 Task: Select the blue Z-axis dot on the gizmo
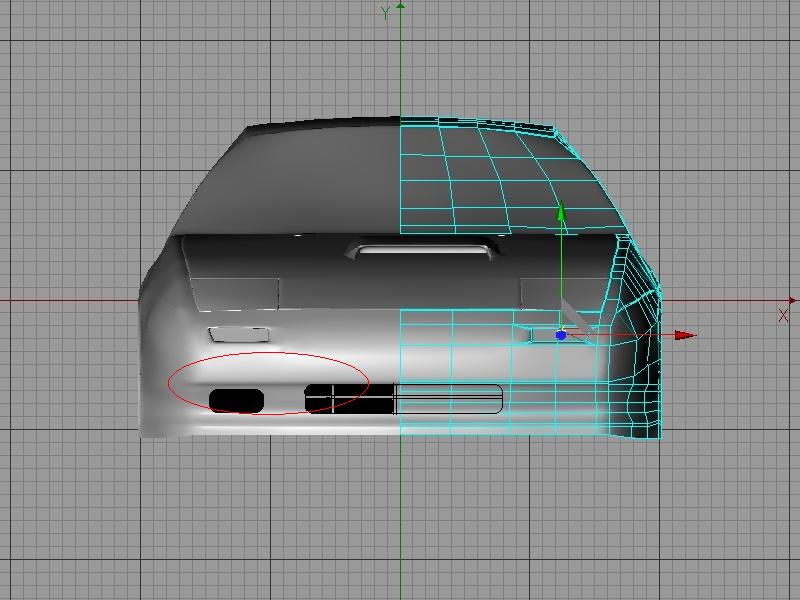click(561, 335)
